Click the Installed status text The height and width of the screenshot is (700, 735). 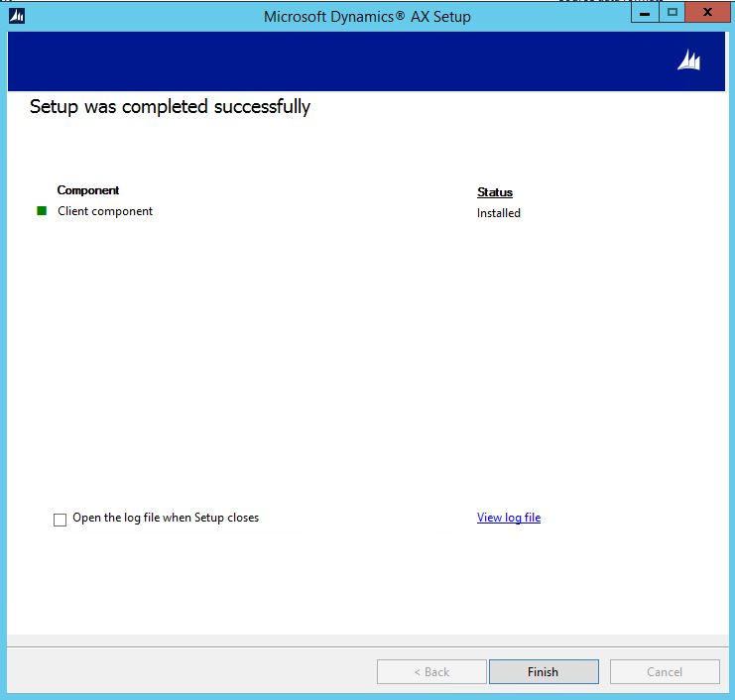498,213
